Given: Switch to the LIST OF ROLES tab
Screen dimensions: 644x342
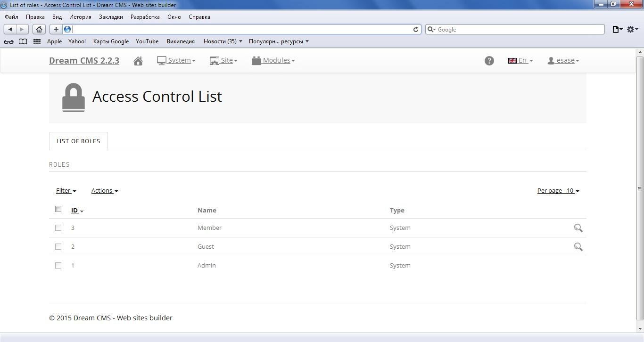Looking at the screenshot, I should click(x=78, y=141).
